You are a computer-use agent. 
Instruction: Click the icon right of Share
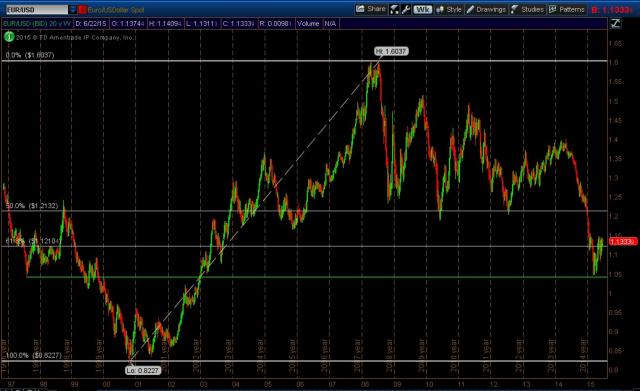394,9
